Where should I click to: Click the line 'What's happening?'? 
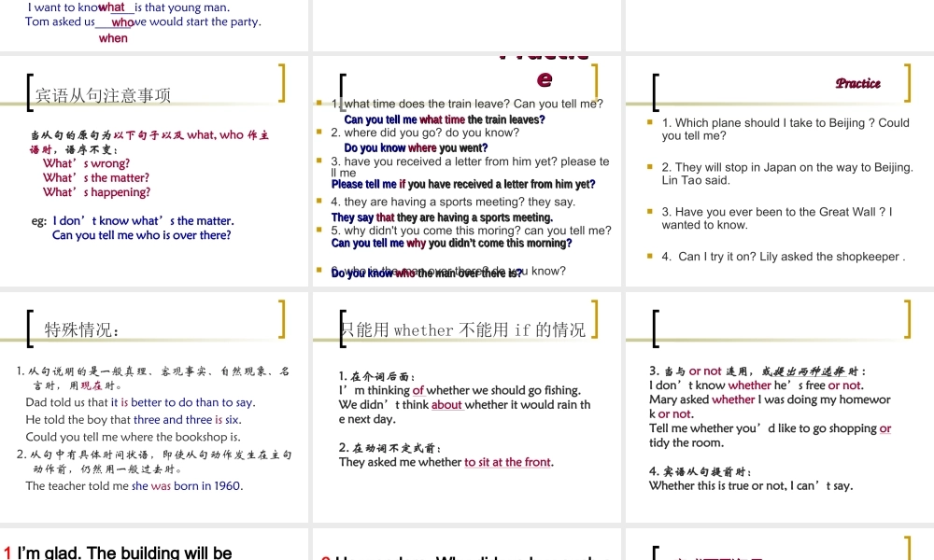pyautogui.click(x=96, y=191)
